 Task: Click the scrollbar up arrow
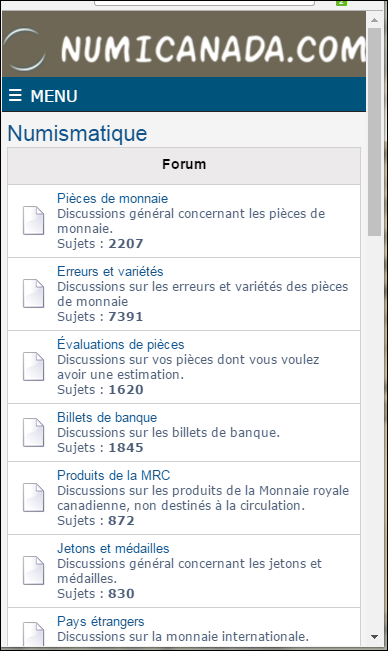click(x=375, y=20)
